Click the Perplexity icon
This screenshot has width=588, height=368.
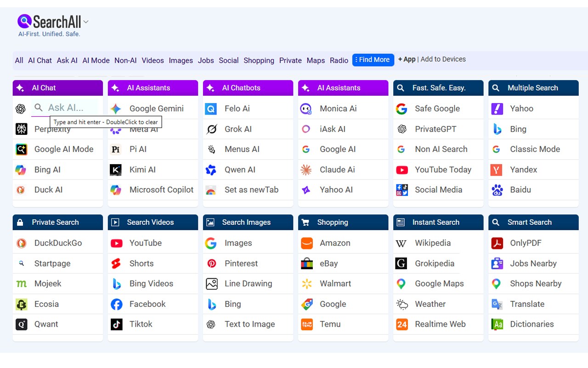[x=21, y=129]
